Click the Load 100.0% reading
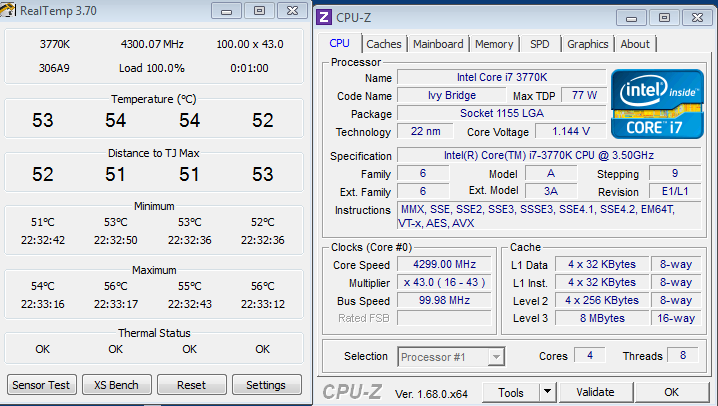718x406 pixels. [x=152, y=68]
